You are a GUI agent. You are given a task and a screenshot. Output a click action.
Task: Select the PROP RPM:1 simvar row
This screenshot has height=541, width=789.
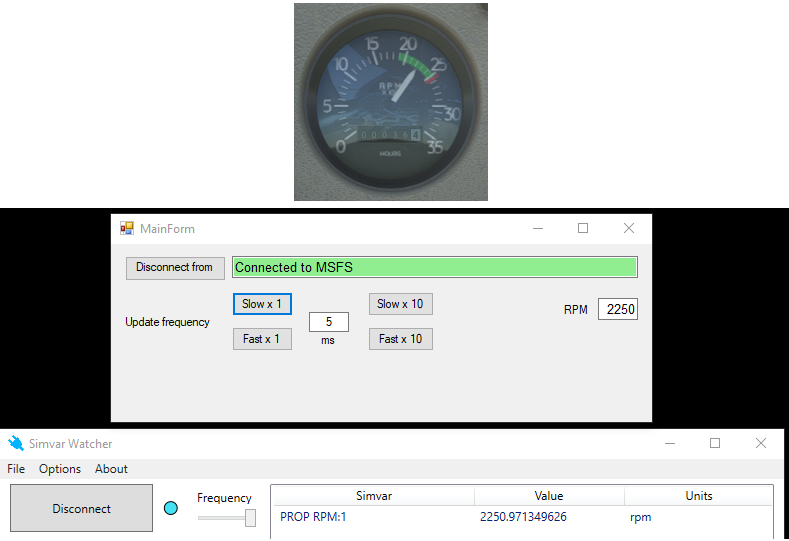coord(314,517)
